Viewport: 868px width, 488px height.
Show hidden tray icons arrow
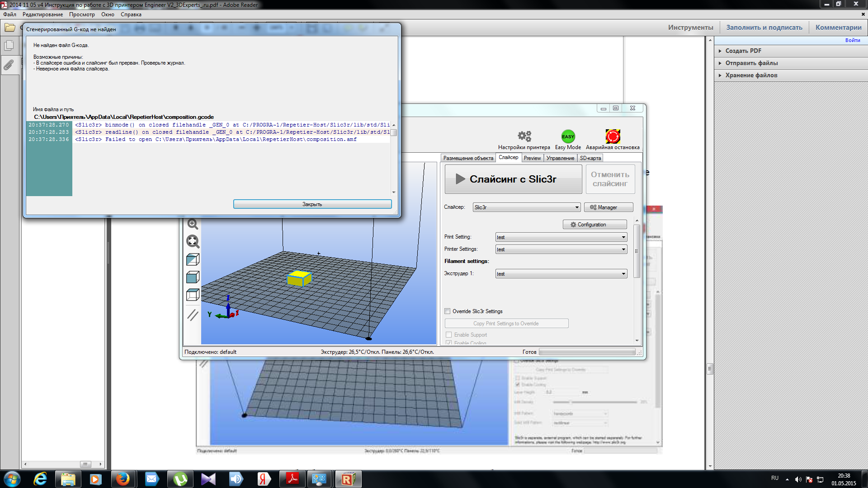pos(788,479)
